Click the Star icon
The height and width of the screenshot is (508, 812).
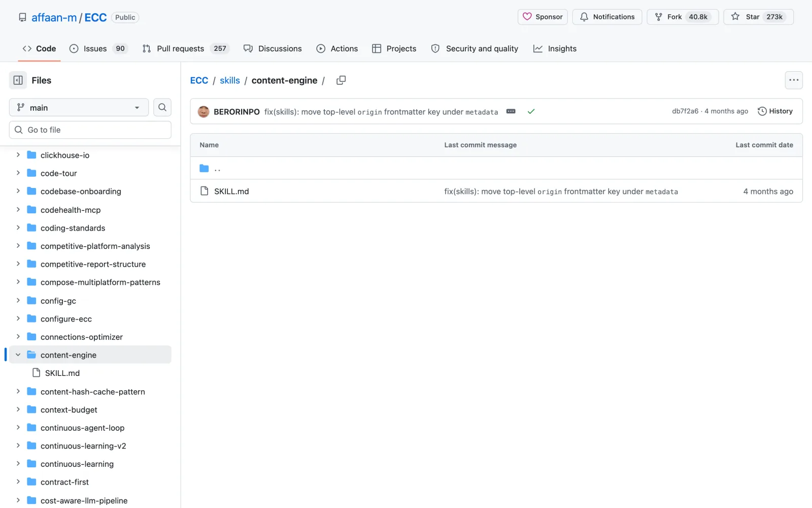click(735, 17)
